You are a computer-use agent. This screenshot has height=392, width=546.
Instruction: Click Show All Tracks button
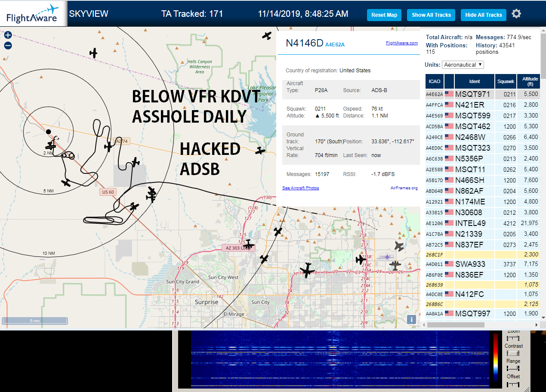coord(431,15)
